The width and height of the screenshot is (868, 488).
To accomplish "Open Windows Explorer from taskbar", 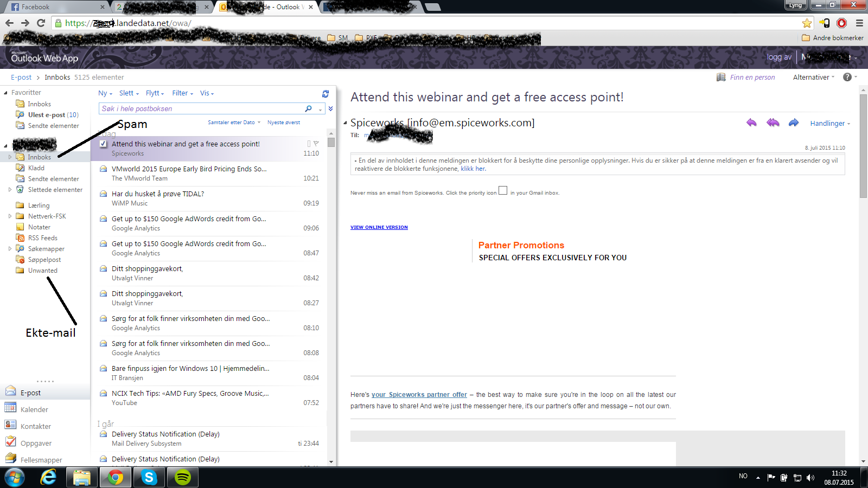I will (81, 477).
